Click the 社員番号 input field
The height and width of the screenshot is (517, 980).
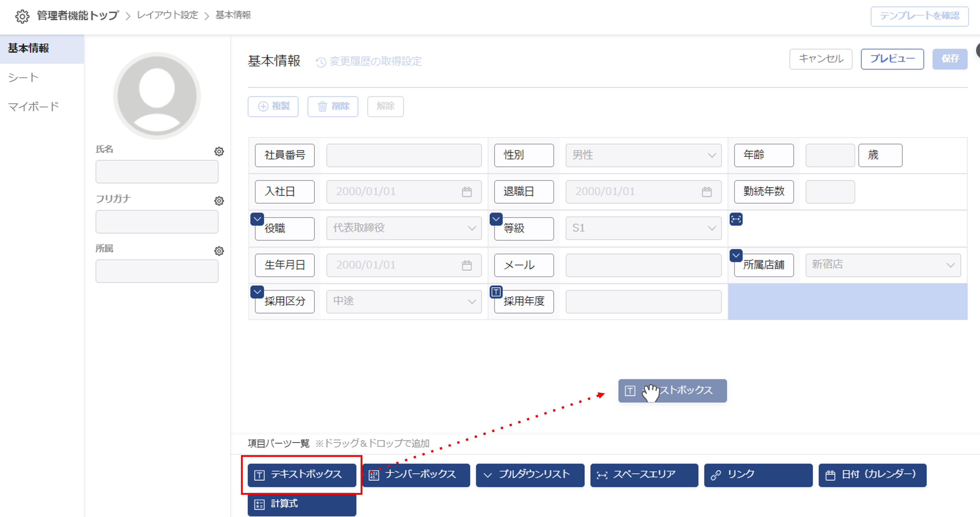[x=404, y=155]
